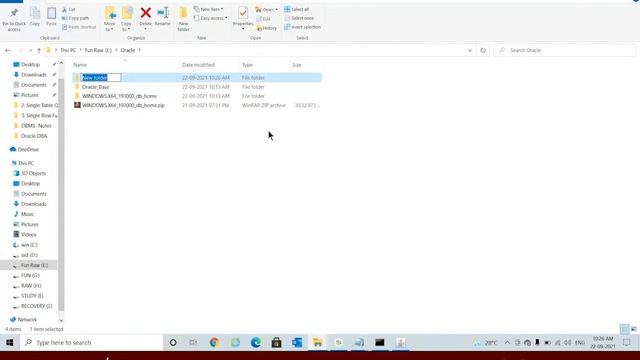The image size is (640, 360).
Task: Open Outlook from the taskbar
Action: pyautogui.click(x=297, y=342)
